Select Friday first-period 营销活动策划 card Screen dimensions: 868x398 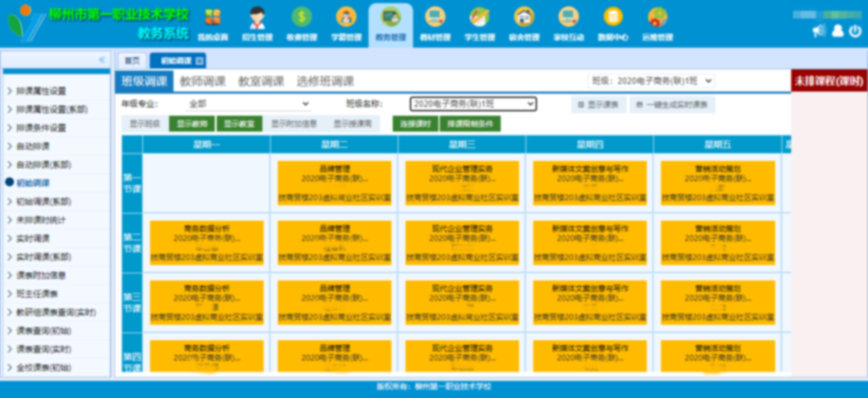[717, 182]
